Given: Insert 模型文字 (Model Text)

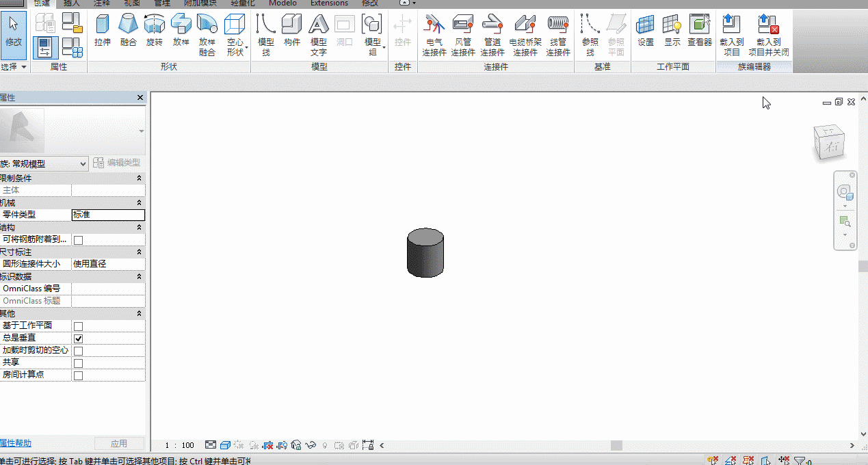Looking at the screenshot, I should pyautogui.click(x=319, y=35).
